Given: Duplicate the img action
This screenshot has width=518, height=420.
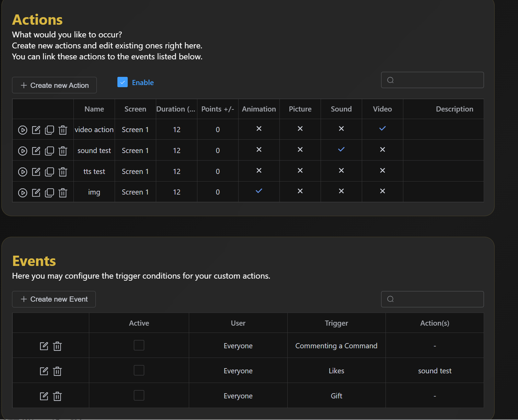Looking at the screenshot, I should pos(49,192).
